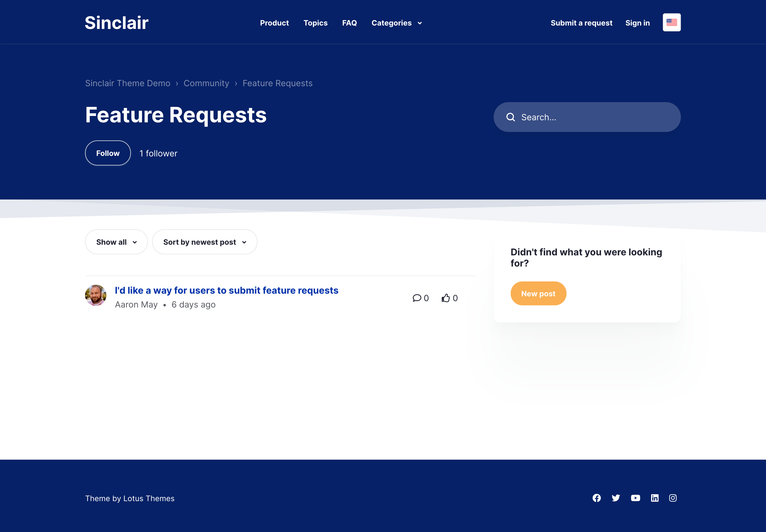Open the LinkedIn icon in the footer

pos(654,498)
